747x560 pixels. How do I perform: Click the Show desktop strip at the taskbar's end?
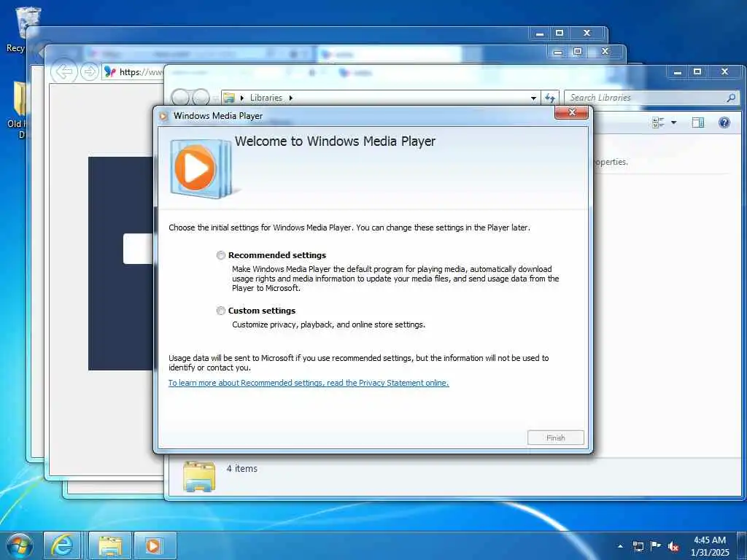742,545
